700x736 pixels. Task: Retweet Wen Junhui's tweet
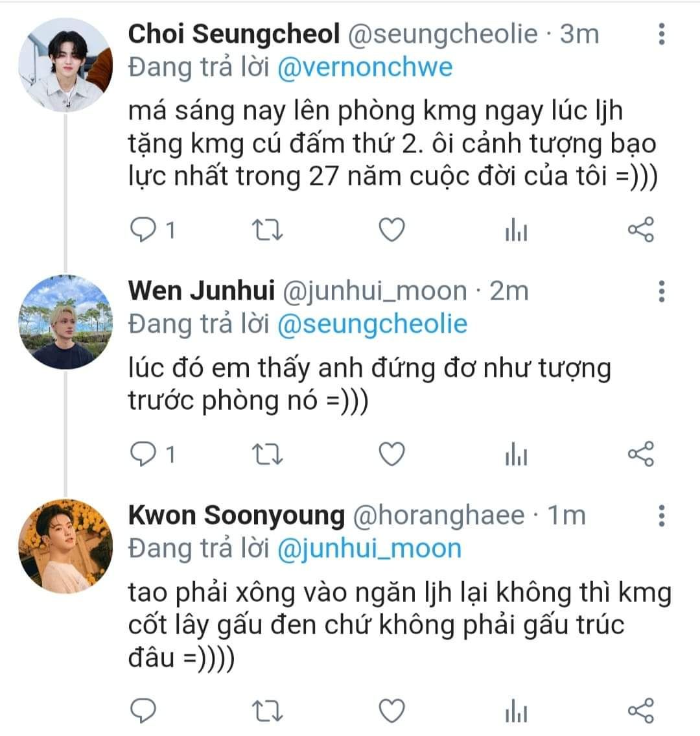click(x=266, y=455)
